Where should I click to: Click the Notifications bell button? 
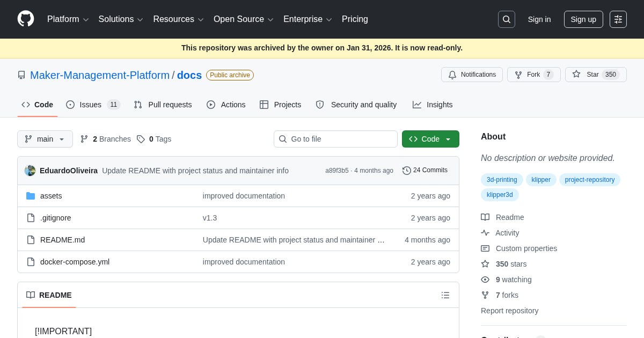472,75
